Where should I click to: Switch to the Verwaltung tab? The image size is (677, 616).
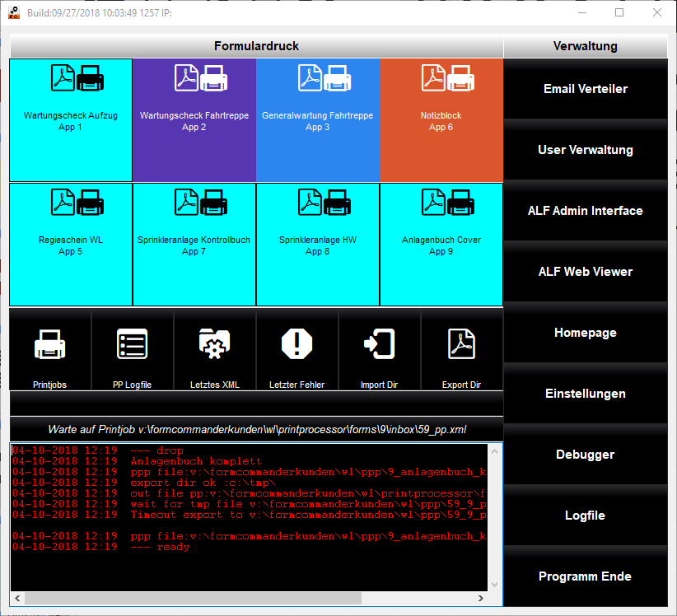tap(585, 45)
